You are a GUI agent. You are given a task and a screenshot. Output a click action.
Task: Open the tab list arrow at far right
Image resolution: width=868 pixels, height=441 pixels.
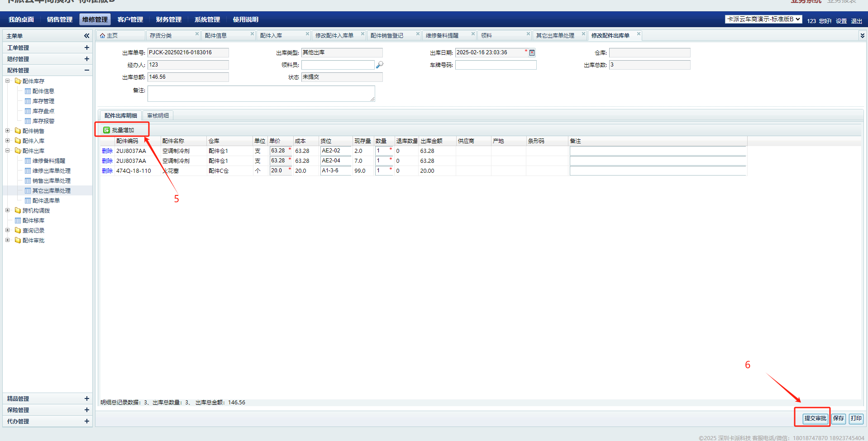click(862, 35)
